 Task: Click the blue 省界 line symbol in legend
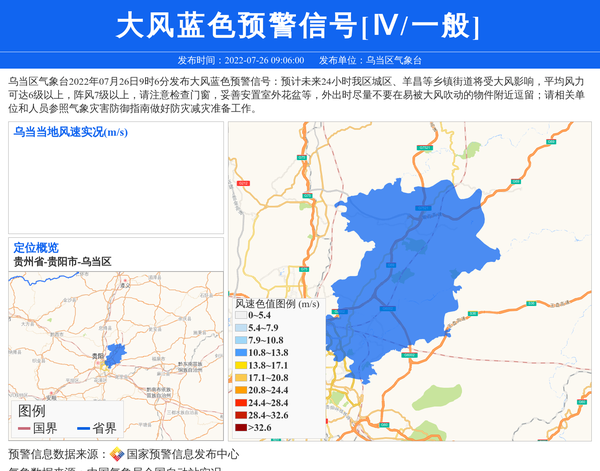coord(84,429)
